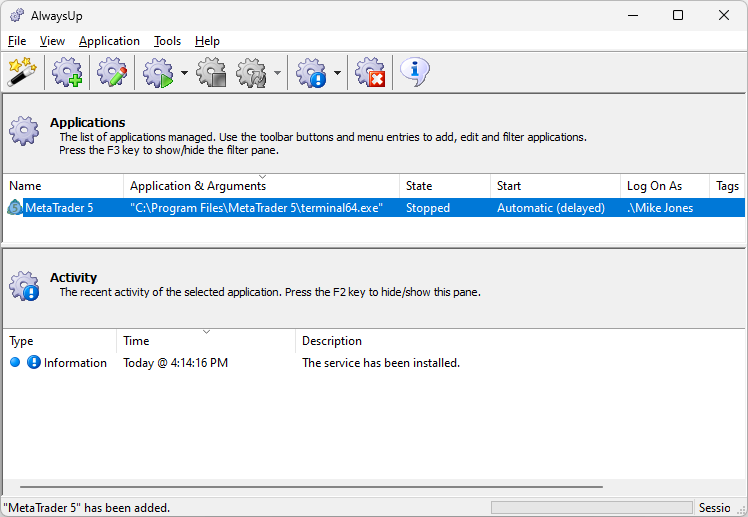Click the activity pane horizontal scrollbar
This screenshot has height=517, width=748.
click(x=311, y=487)
